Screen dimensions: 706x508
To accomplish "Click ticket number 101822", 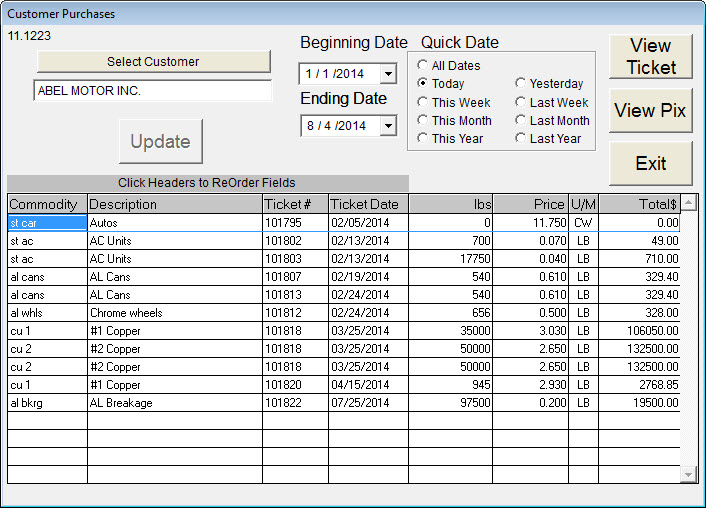I will click(295, 403).
